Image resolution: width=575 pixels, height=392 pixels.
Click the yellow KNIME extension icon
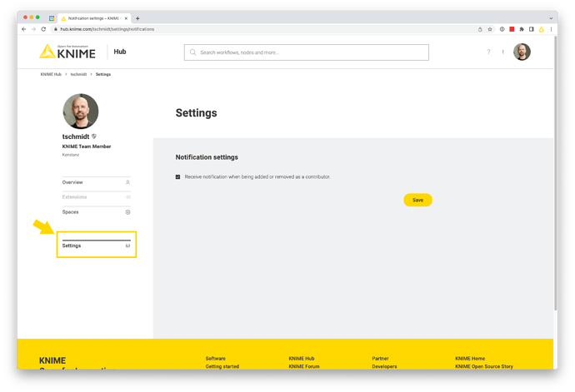[x=542, y=29]
